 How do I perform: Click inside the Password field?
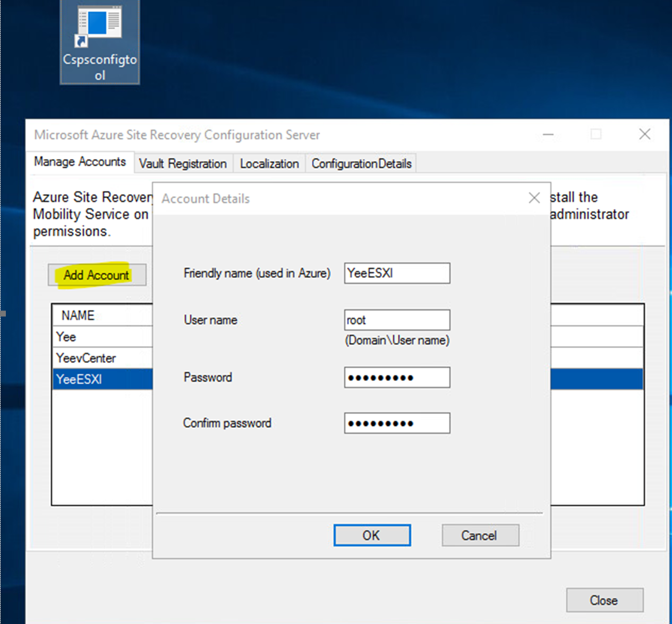tap(397, 377)
